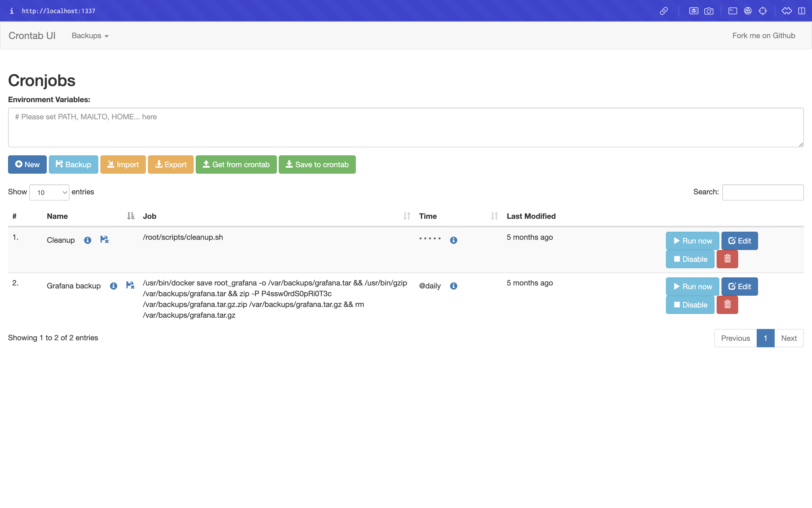Click 'Showing 1 to 2 of 2 entries' text
The height and width of the screenshot is (508, 812).
(53, 338)
